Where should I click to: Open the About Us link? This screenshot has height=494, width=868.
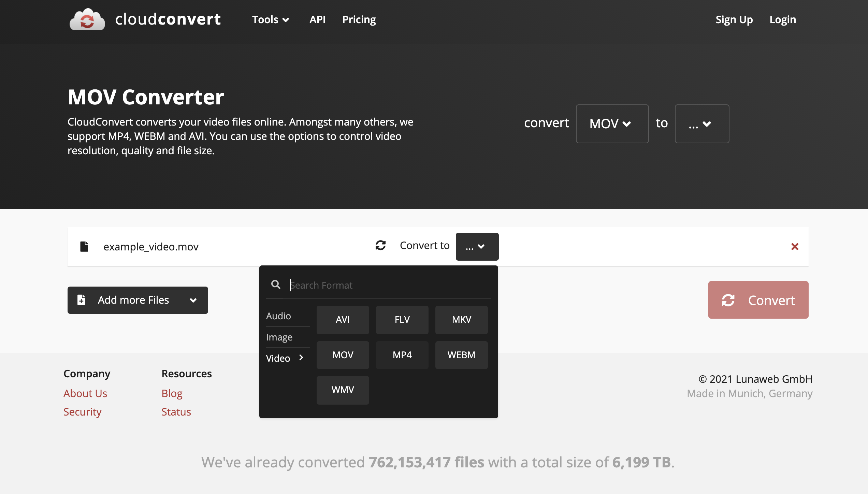coord(85,393)
